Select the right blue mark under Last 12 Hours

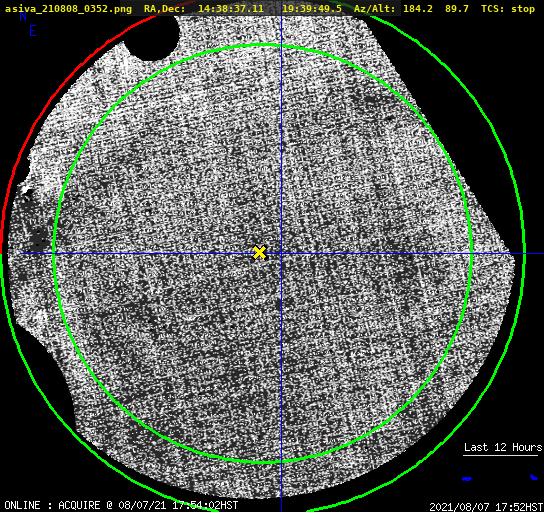(534, 477)
